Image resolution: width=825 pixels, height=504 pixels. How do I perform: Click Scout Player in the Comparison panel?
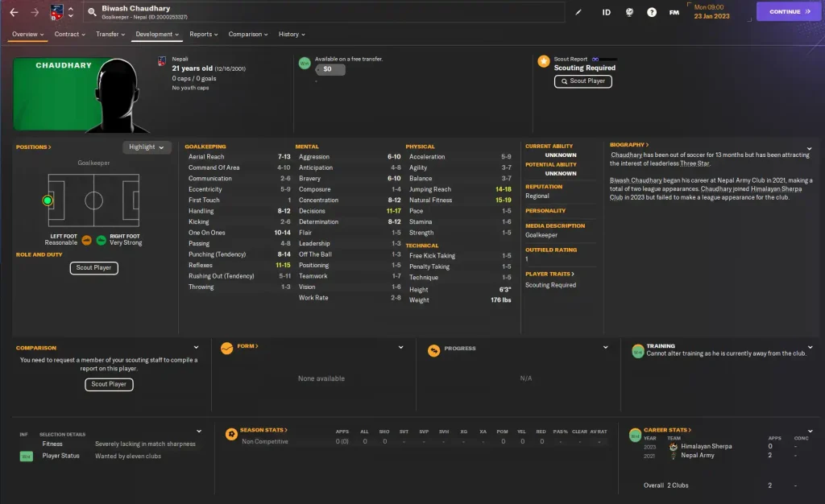[x=109, y=385]
